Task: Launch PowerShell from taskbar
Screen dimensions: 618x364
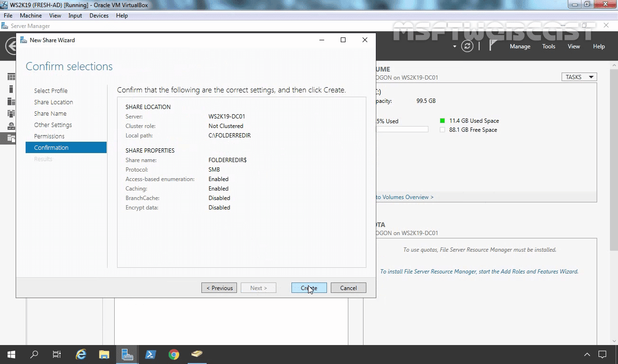Action: pos(151,354)
